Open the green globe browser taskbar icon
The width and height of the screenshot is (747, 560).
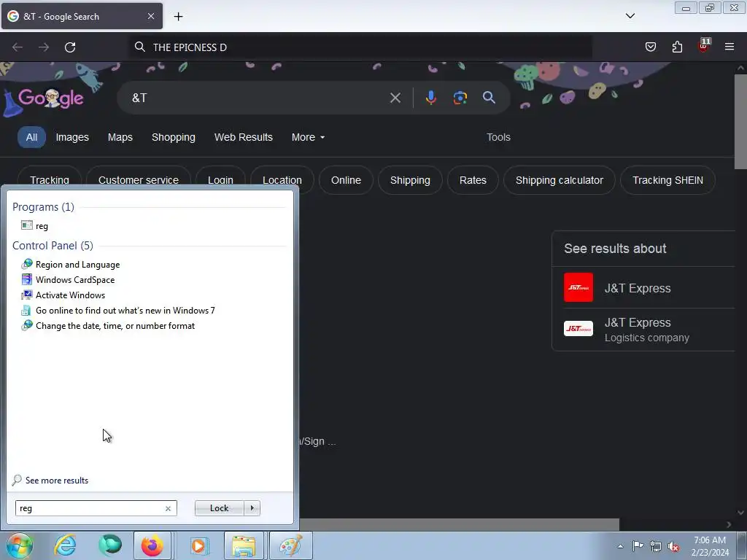109,545
